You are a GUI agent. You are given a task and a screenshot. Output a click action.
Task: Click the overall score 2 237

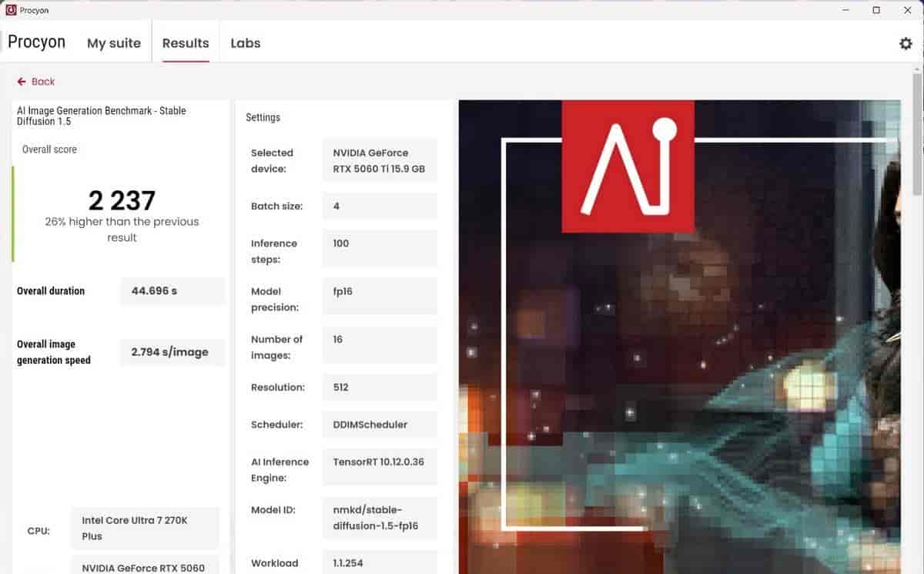(122, 200)
